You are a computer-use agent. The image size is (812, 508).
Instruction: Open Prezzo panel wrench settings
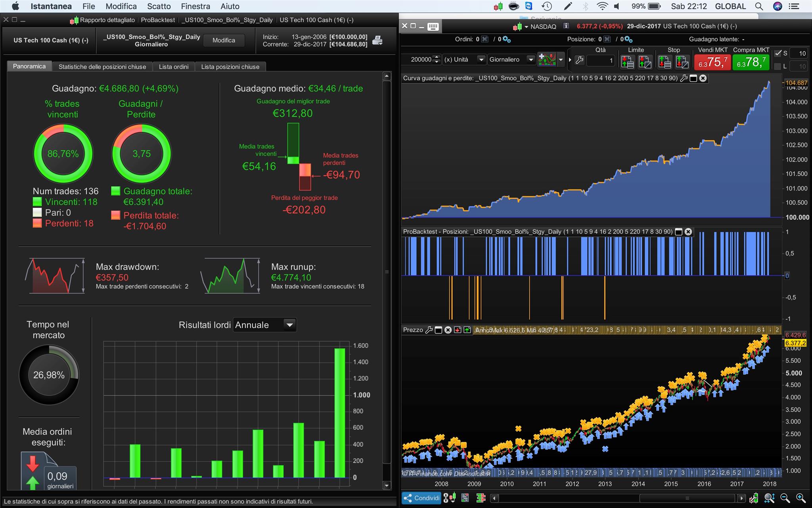[429, 330]
